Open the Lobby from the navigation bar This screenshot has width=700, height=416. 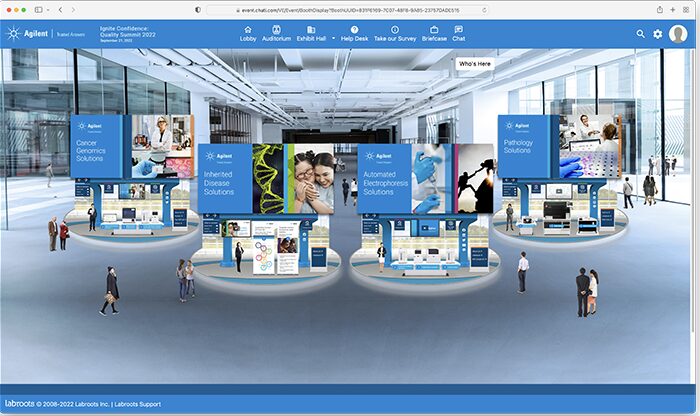[248, 33]
